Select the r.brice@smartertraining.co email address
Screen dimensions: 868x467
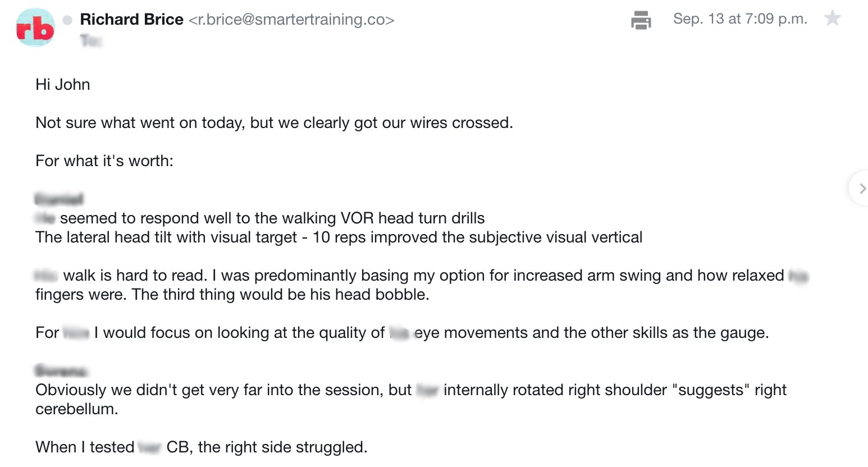point(291,20)
